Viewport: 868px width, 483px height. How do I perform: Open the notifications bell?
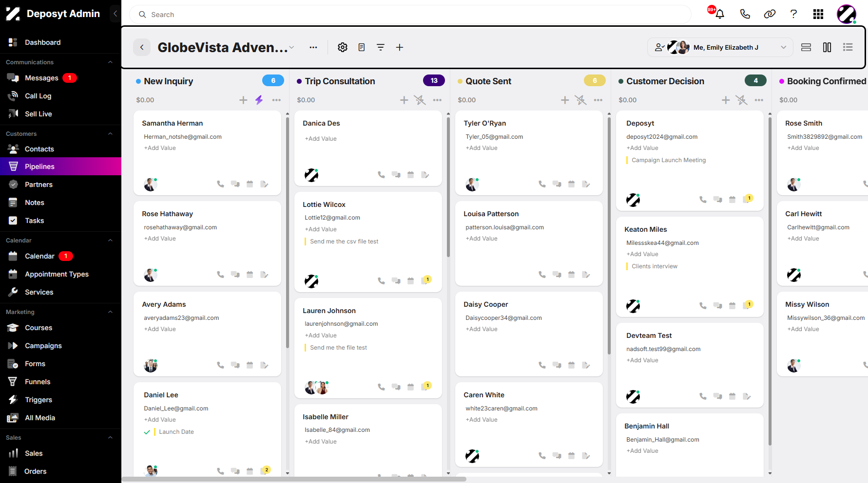coord(720,14)
